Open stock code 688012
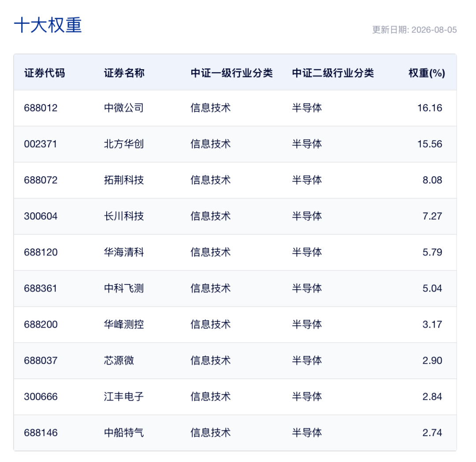Viewport: 476px width, 462px height. click(x=41, y=108)
